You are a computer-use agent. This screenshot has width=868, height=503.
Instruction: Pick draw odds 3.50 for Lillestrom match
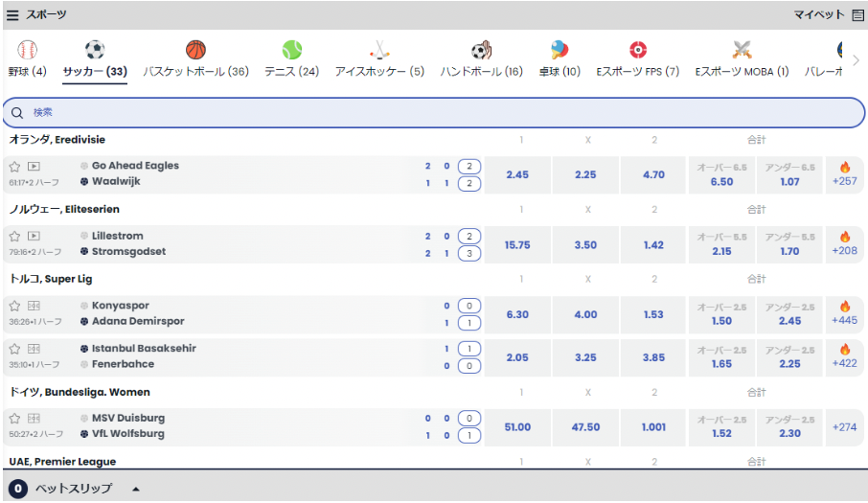(x=585, y=244)
